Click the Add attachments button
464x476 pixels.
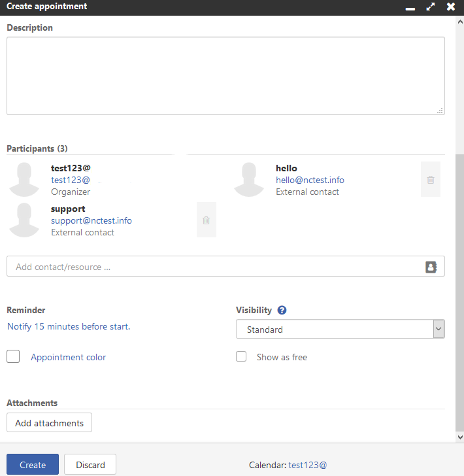(x=49, y=422)
